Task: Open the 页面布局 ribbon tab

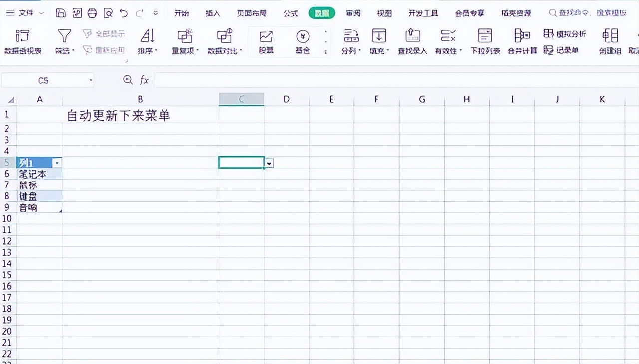Action: pos(252,13)
